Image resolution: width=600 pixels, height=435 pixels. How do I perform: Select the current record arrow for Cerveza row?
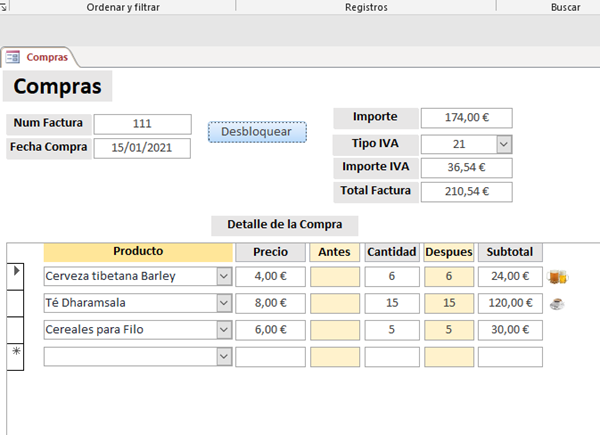[x=15, y=273]
